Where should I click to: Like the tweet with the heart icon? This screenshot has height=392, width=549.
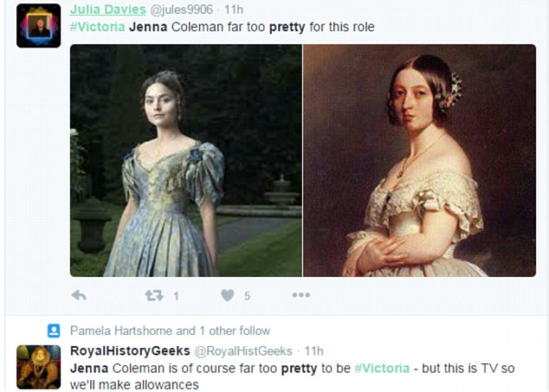(228, 296)
